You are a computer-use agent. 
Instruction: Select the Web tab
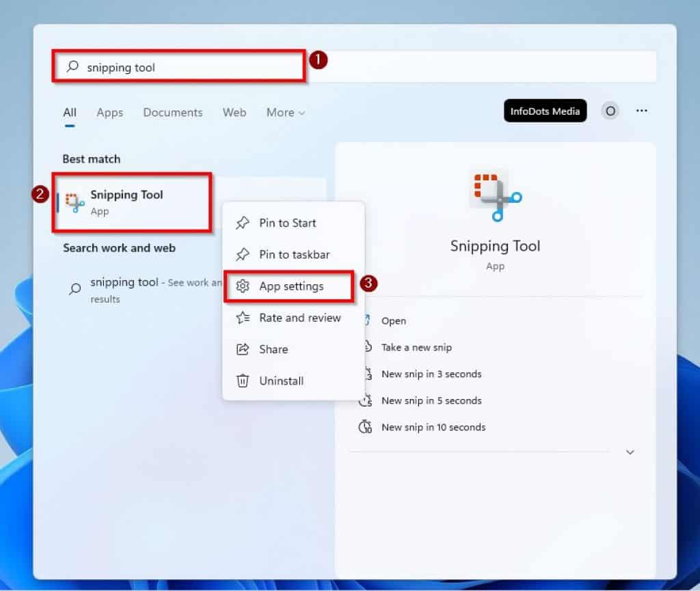tap(234, 113)
